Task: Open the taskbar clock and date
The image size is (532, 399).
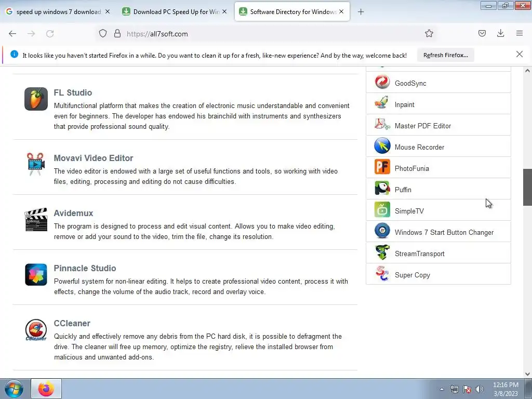Action: tap(506, 389)
